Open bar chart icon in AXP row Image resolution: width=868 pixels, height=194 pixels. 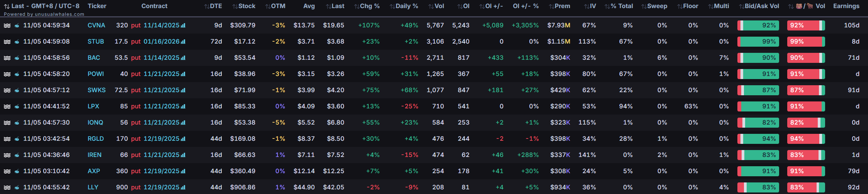click(x=183, y=171)
